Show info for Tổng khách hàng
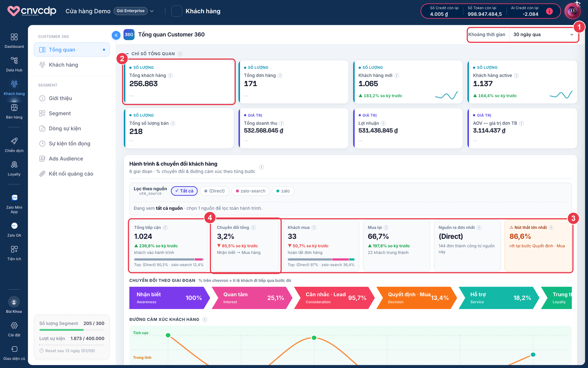Screen dimensions: 588x368 (171, 75)
